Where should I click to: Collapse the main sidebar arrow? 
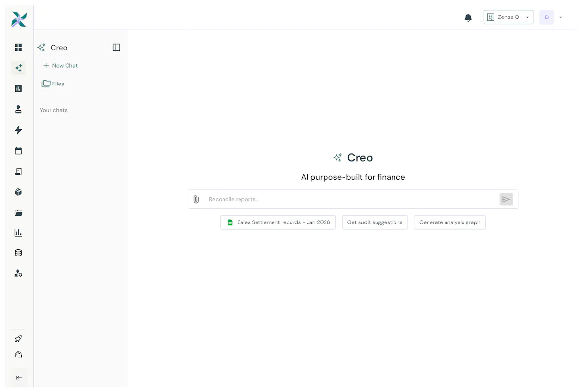tap(19, 378)
